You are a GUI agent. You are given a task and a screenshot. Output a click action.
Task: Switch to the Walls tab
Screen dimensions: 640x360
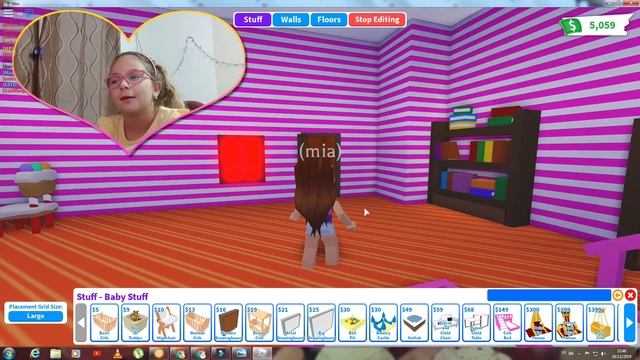291,19
